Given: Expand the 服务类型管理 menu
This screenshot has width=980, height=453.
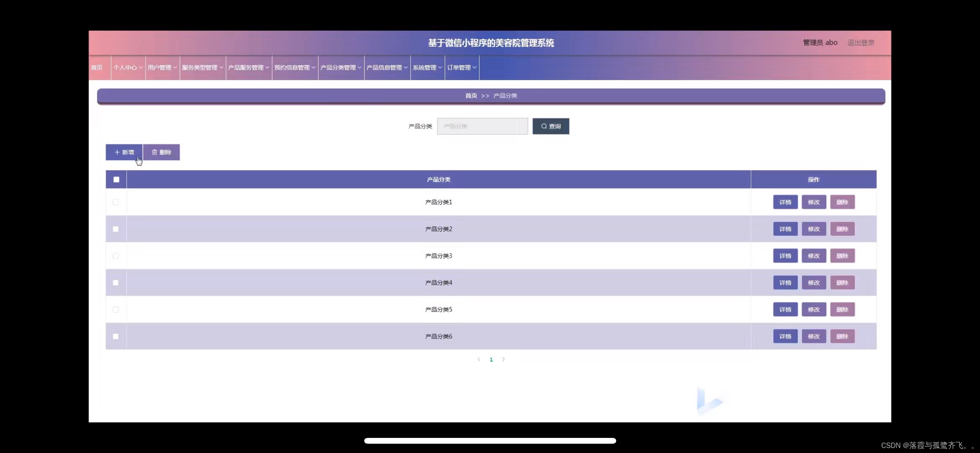Looking at the screenshot, I should 203,67.
